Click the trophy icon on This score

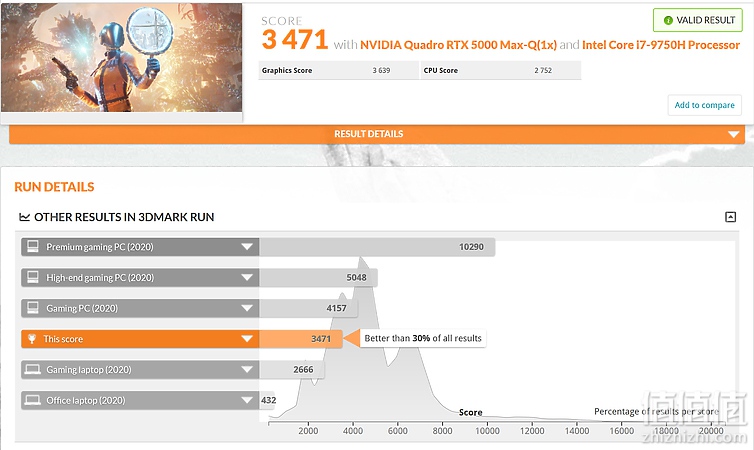coord(32,339)
